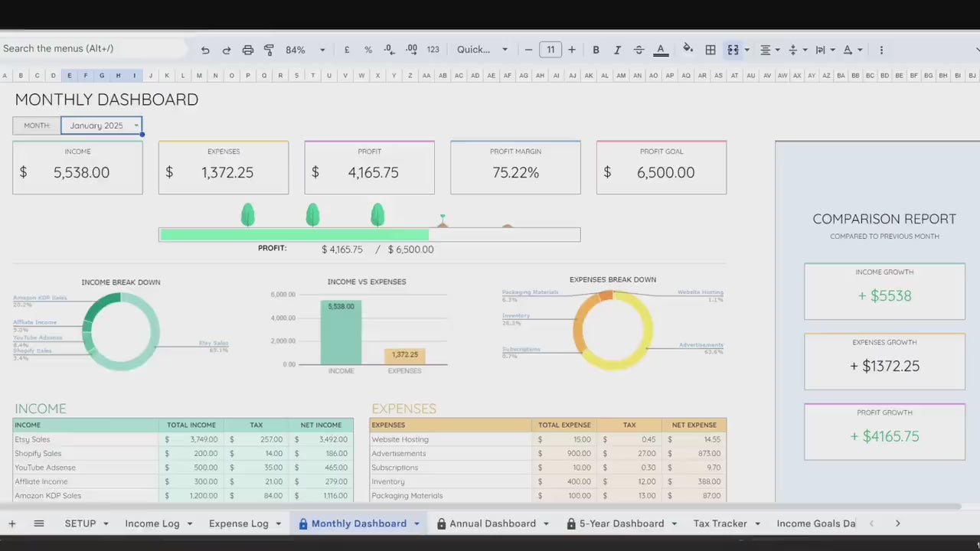
Task: Apply strikethrough formatting
Action: tap(639, 50)
